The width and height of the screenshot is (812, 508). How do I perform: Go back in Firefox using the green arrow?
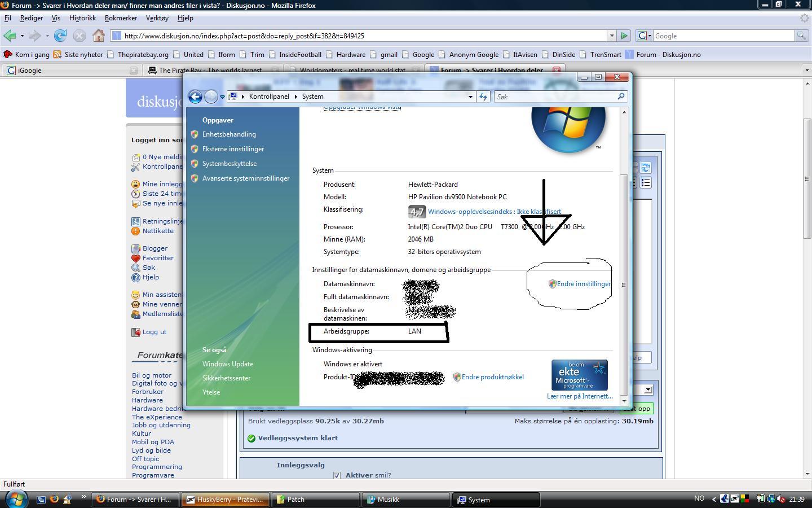coord(9,36)
